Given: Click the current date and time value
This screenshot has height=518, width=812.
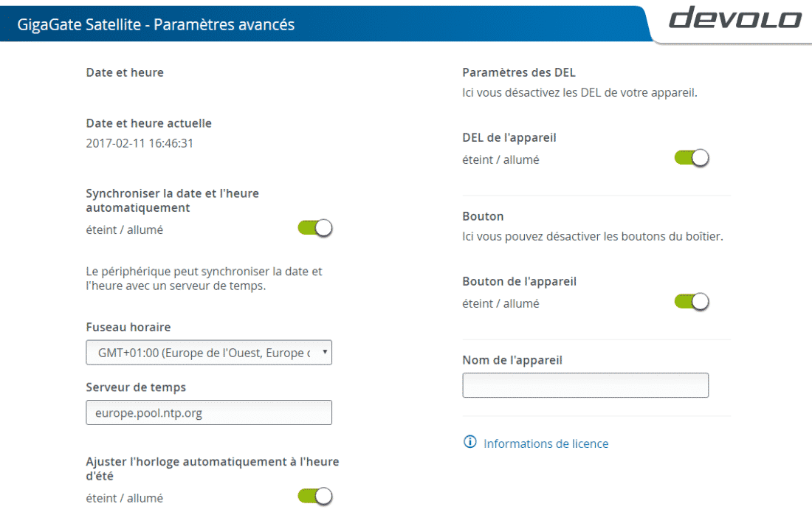Looking at the screenshot, I should pyautogui.click(x=140, y=143).
